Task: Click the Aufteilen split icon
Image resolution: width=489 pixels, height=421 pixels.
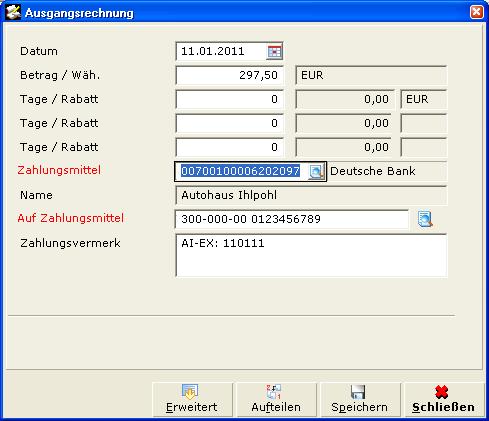Action: [274, 392]
